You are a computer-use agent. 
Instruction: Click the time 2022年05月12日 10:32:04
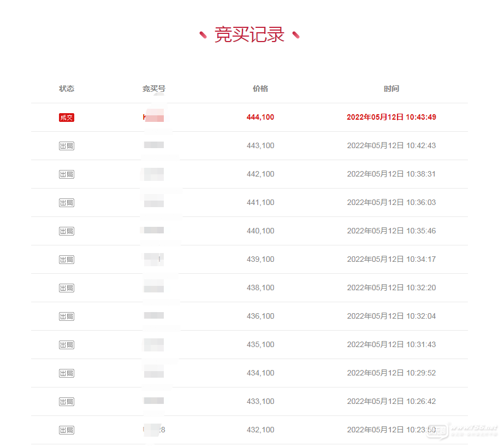coord(392,316)
